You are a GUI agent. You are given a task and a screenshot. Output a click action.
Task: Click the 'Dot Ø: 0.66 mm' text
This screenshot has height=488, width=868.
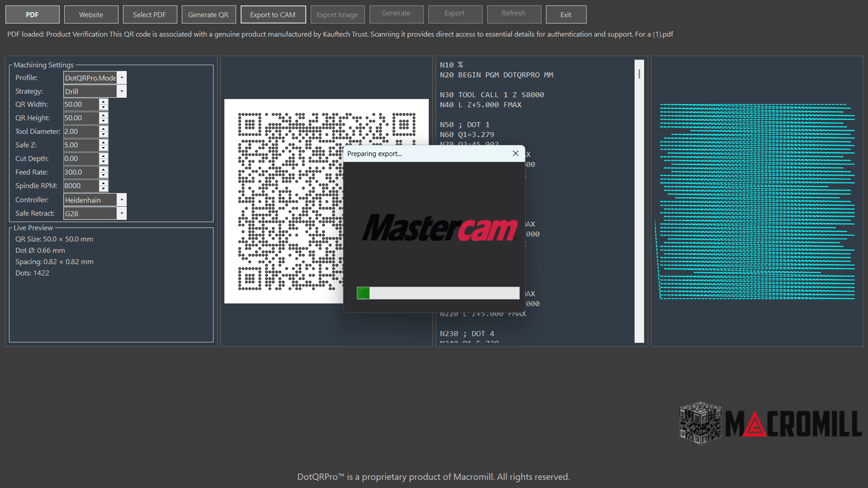tap(40, 251)
